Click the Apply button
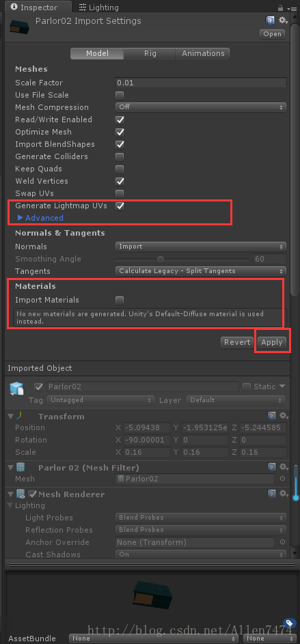The image size is (300, 644). (x=272, y=342)
